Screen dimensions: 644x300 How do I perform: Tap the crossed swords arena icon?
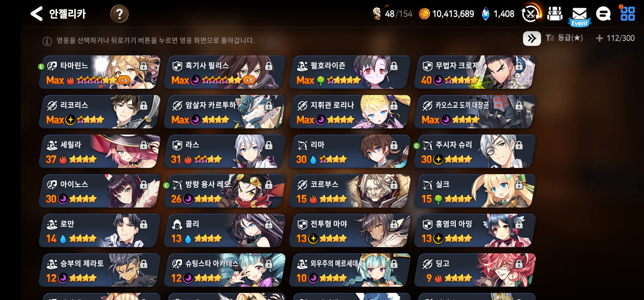coord(531,13)
